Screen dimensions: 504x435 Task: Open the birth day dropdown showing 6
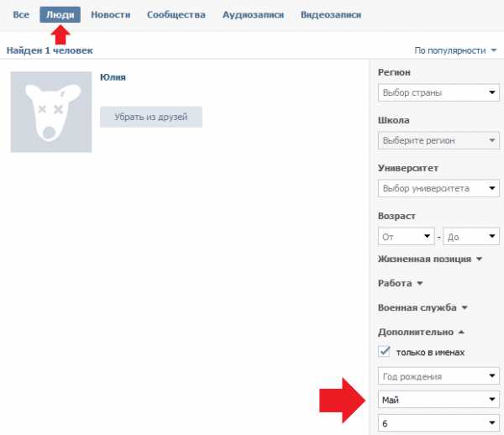click(438, 423)
